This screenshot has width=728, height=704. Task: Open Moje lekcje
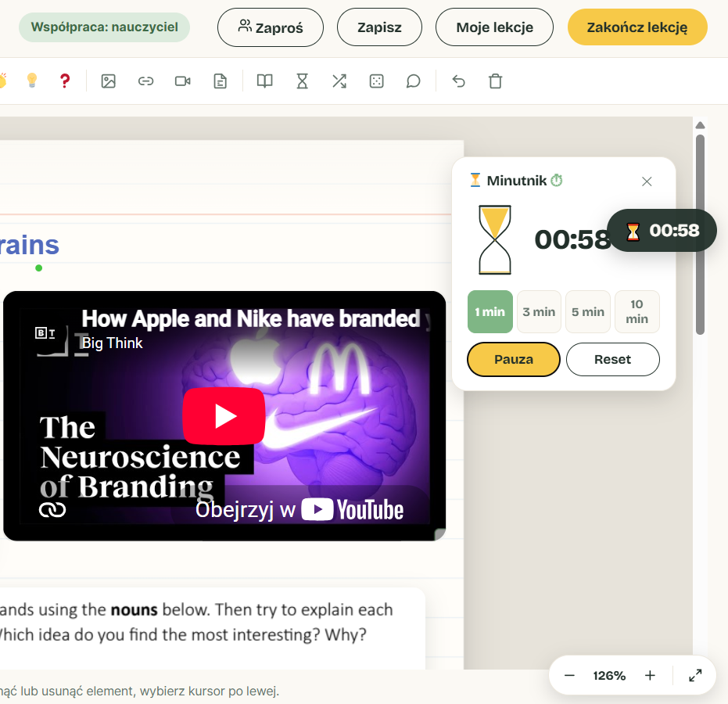click(494, 27)
